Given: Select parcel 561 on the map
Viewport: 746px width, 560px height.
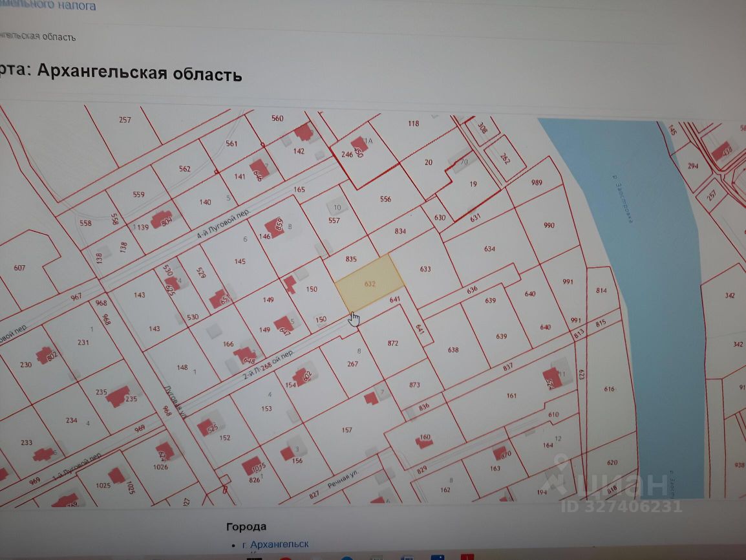Looking at the screenshot, I should point(231,143).
